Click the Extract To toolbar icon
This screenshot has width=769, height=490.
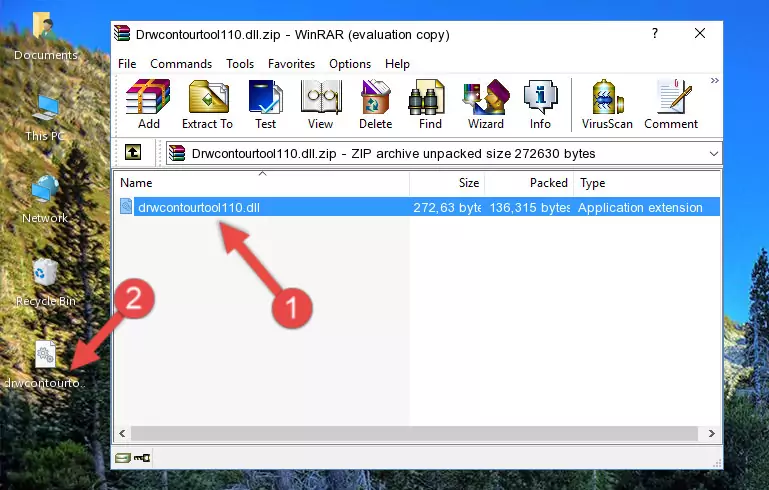[x=207, y=104]
